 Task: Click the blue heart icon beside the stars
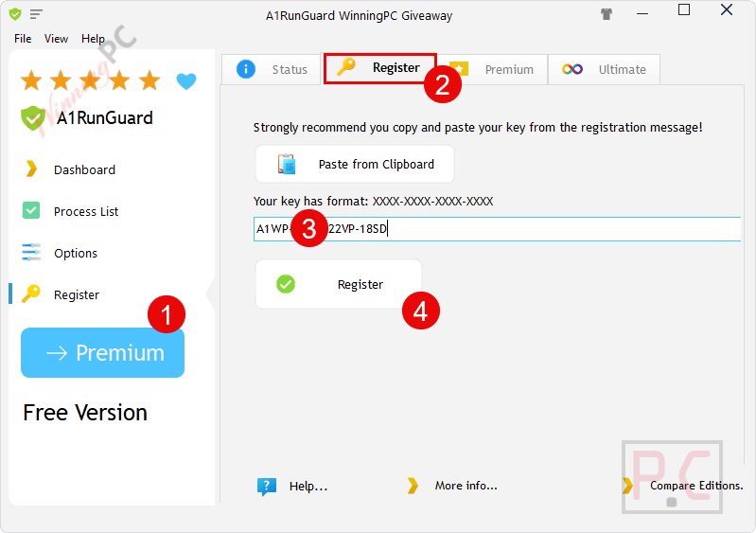[x=186, y=80]
